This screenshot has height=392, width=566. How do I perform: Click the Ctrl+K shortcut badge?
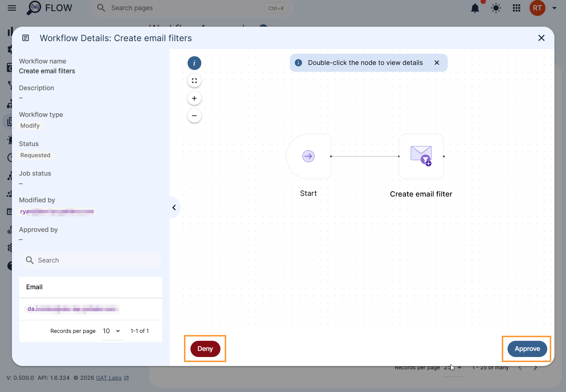click(x=276, y=8)
